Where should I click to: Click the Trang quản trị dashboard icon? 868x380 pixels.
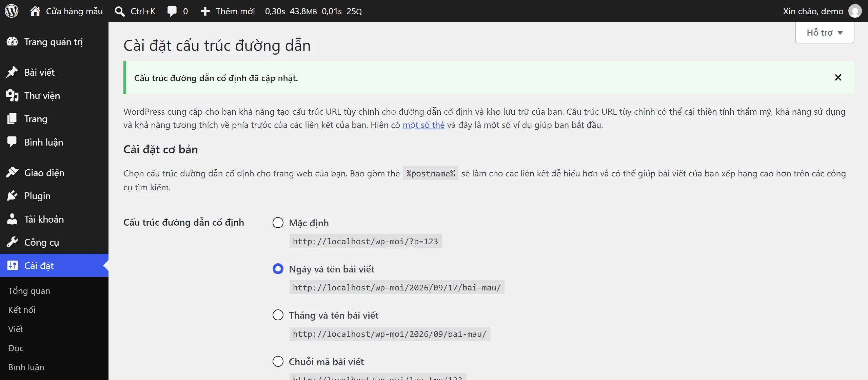12,42
